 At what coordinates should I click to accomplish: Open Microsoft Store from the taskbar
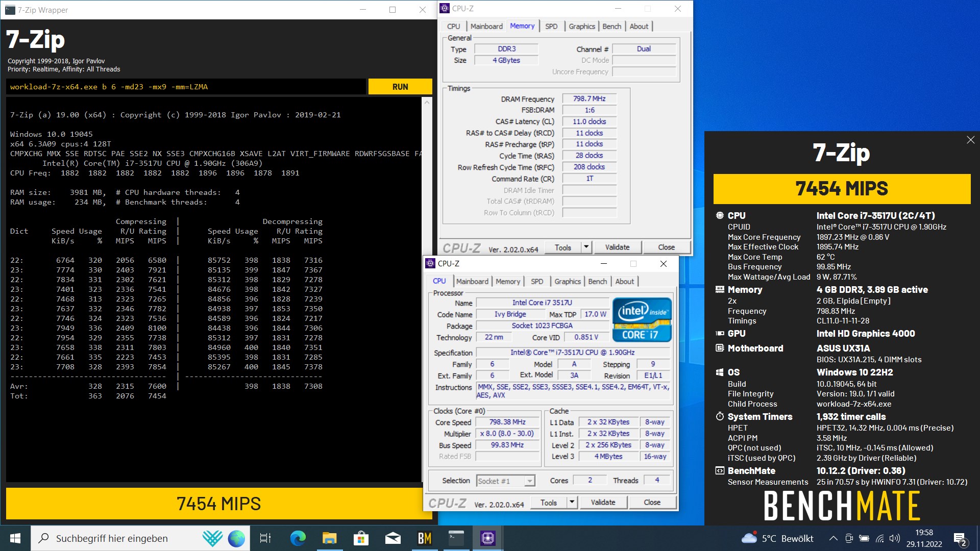tap(361, 538)
